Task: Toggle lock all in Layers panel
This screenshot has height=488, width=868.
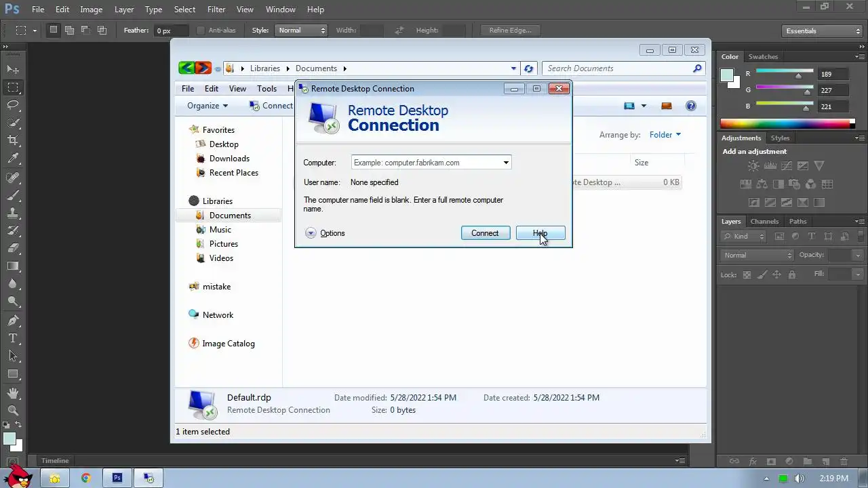Action: coord(791,274)
